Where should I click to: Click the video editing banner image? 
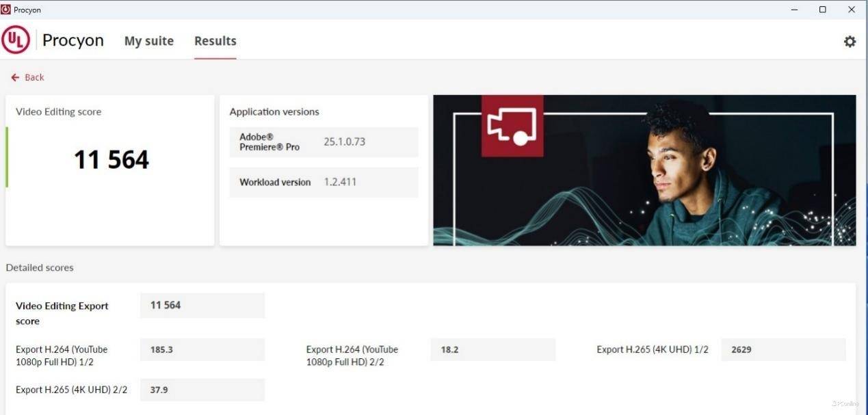644,170
